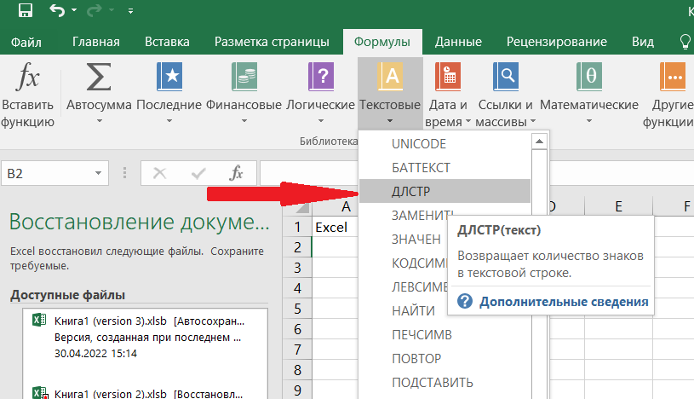Screen dimensions: 695x400
Task: Select cell A1 containing Excel
Action: [x=335, y=227]
